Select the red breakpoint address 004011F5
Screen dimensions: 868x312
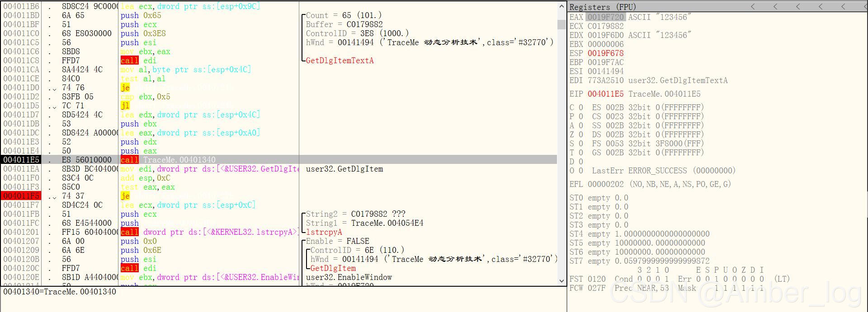21,196
